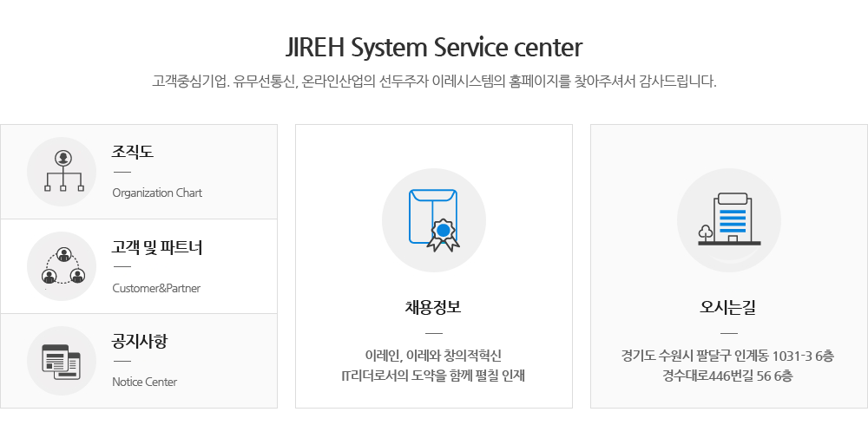Image resolution: width=868 pixels, height=425 pixels.
Task: Click the 경기도 수원시 팔달구 인계동 address line
Action: [728, 356]
